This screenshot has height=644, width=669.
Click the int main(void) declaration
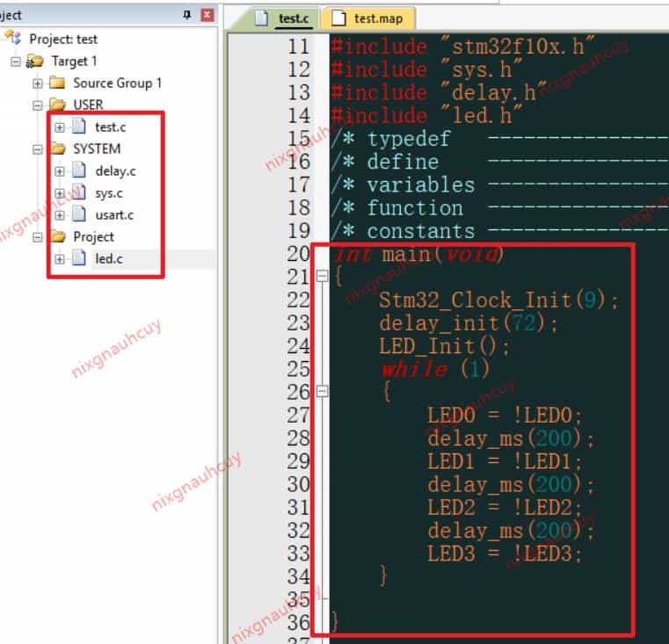[419, 254]
